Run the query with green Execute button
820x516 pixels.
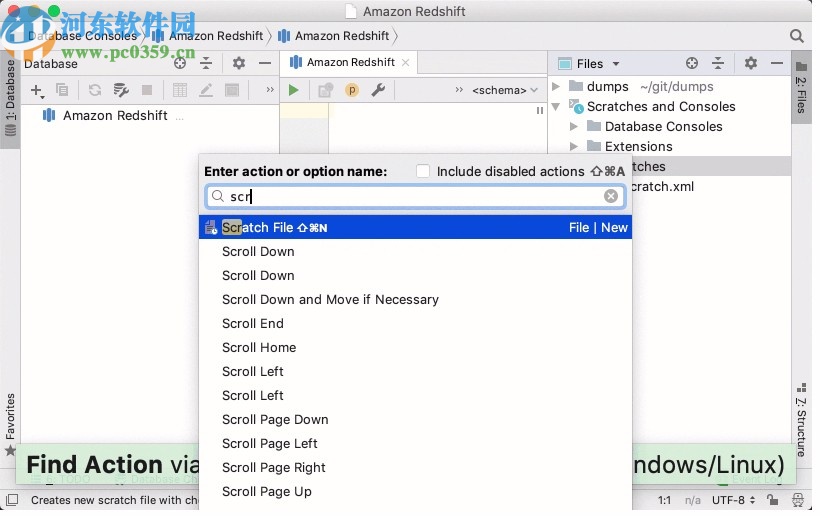pos(293,90)
